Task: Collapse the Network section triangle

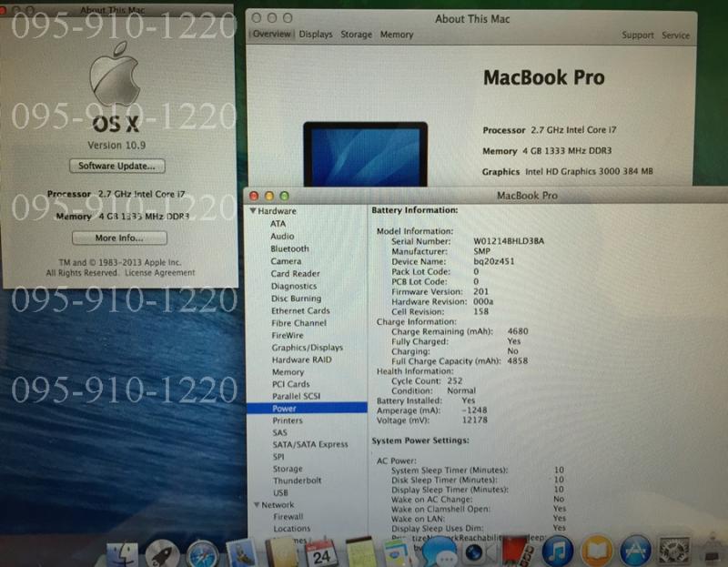Action: point(257,504)
